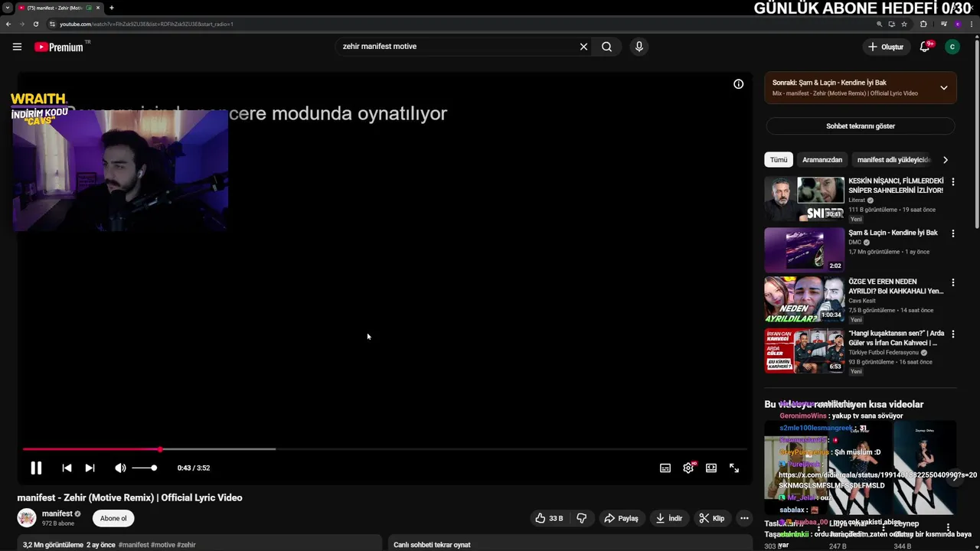
Task: Open Şam & Laçin Kendine İyi Bak thumbnail
Action: [x=805, y=250]
